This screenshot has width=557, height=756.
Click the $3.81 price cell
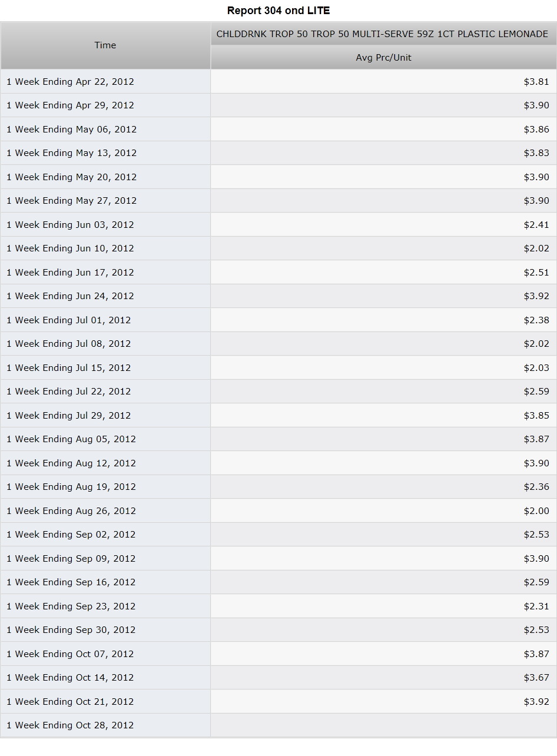[x=383, y=82]
